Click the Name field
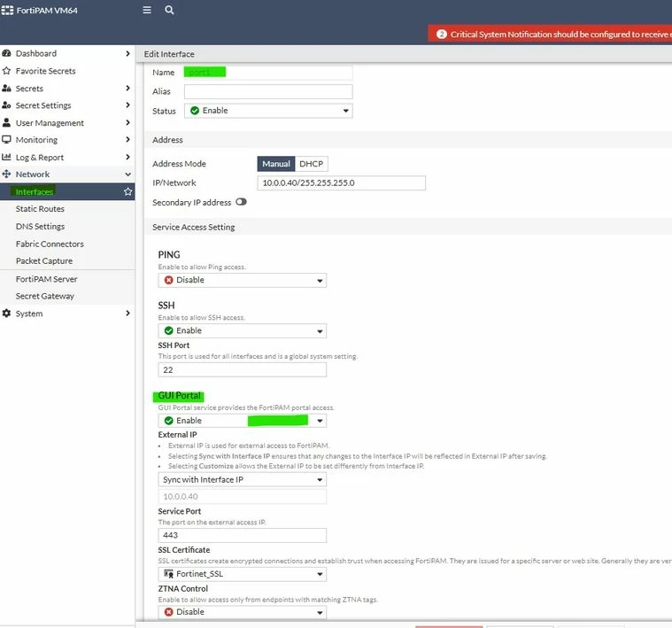 tap(268, 73)
